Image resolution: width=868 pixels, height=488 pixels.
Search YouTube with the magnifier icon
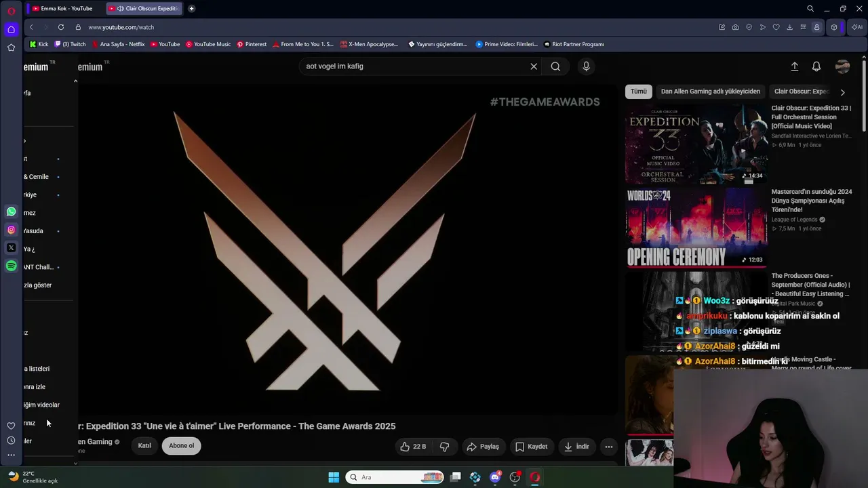point(555,66)
